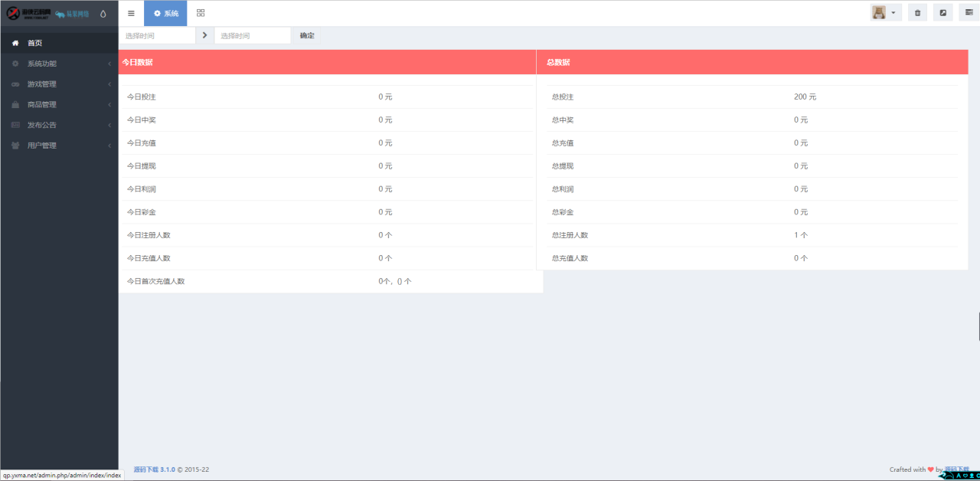Click the 1 个 value for 总注册人数
The width and height of the screenshot is (980, 481).
click(801, 235)
